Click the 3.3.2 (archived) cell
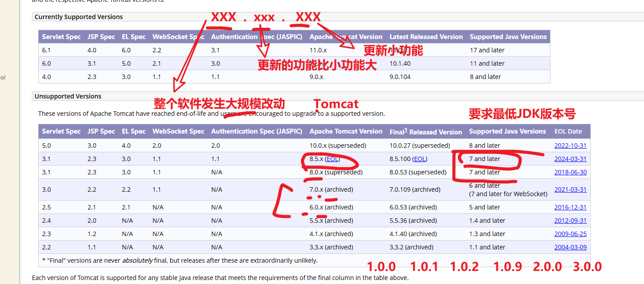The height and width of the screenshot is (284, 644). click(411, 247)
